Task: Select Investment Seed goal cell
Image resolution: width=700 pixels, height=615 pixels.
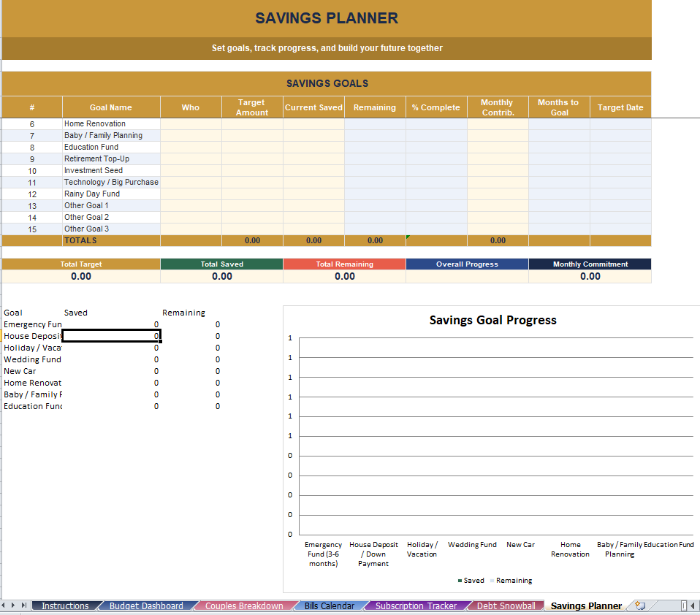Action: [111, 170]
